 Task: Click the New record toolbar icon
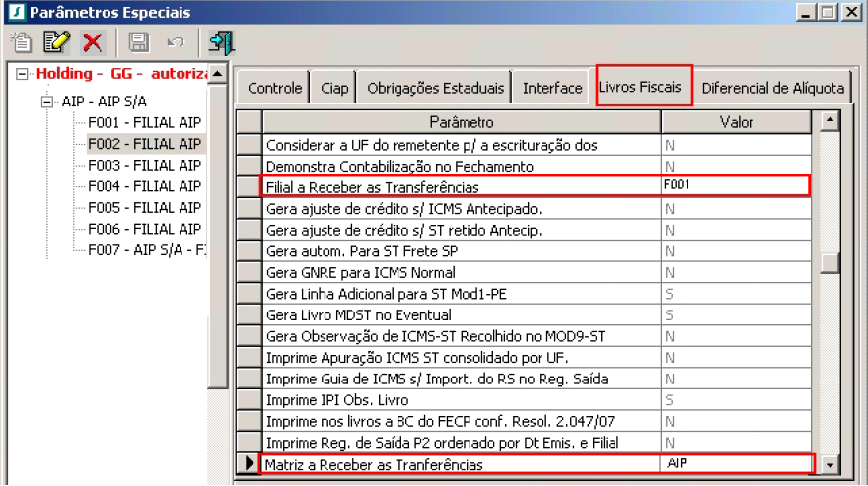pyautogui.click(x=22, y=42)
